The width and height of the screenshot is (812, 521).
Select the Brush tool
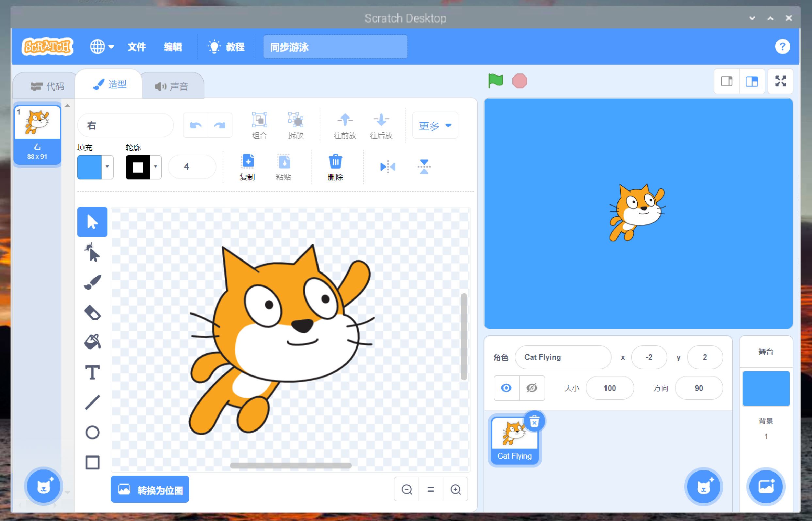92,282
